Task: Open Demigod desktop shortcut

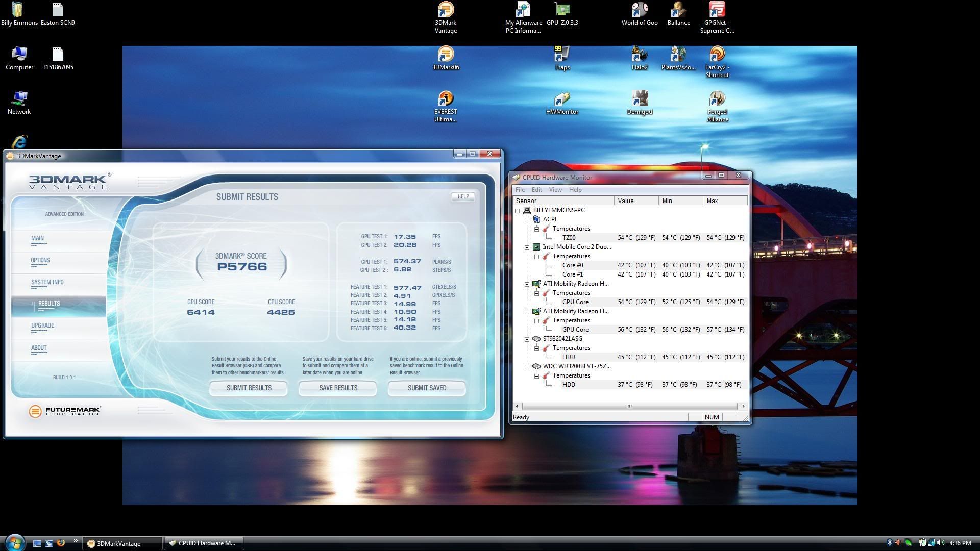Action: click(640, 103)
